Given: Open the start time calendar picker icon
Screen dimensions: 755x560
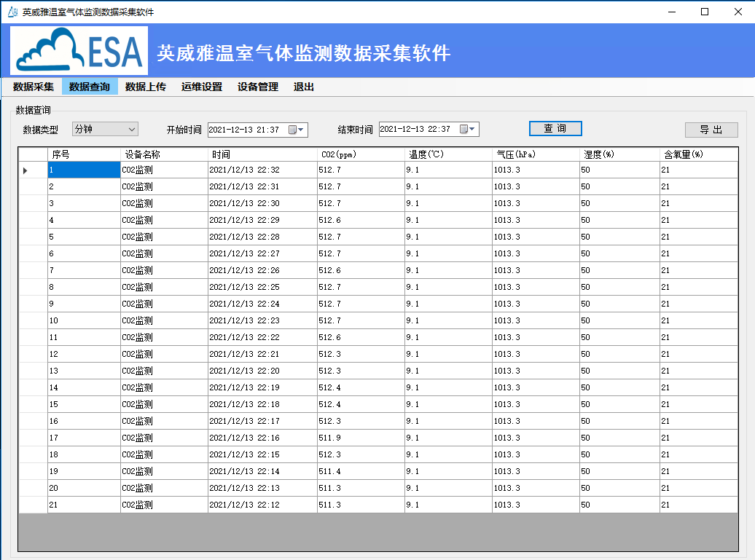Looking at the screenshot, I should (x=294, y=129).
